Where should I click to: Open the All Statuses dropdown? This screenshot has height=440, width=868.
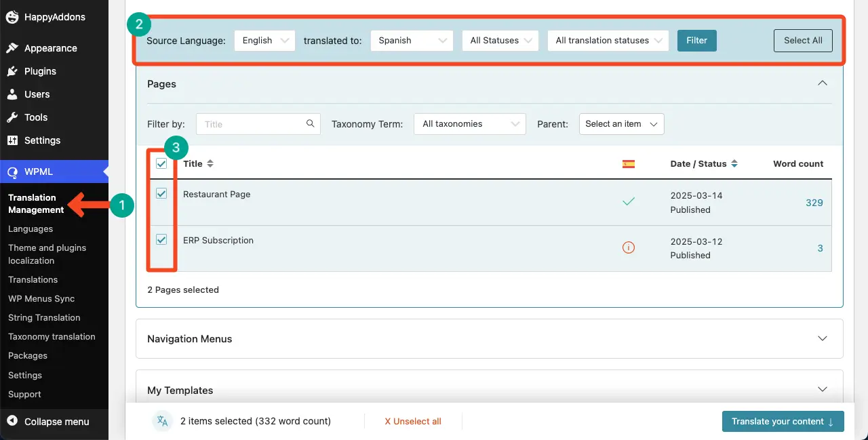[x=500, y=40]
